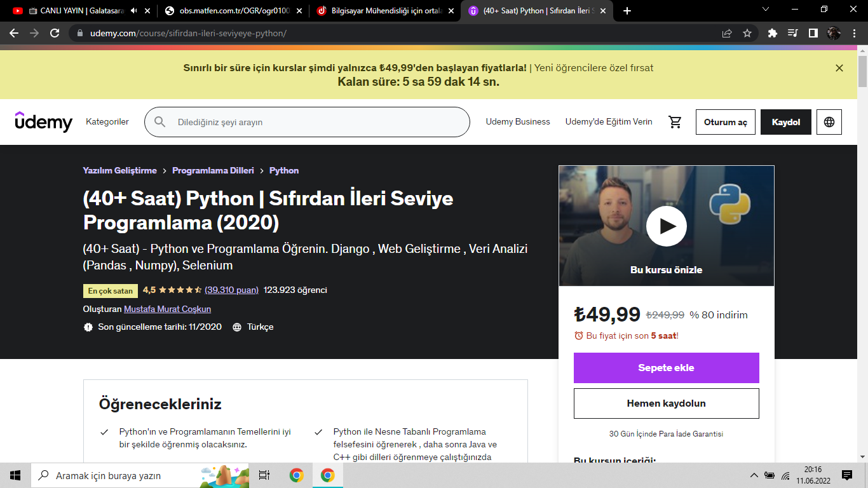868x488 pixels.
Task: Open Udemy Business link
Action: pyautogui.click(x=518, y=122)
